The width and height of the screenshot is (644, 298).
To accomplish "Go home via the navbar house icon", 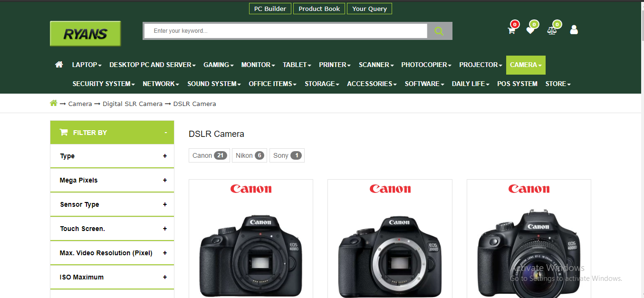I will point(58,64).
